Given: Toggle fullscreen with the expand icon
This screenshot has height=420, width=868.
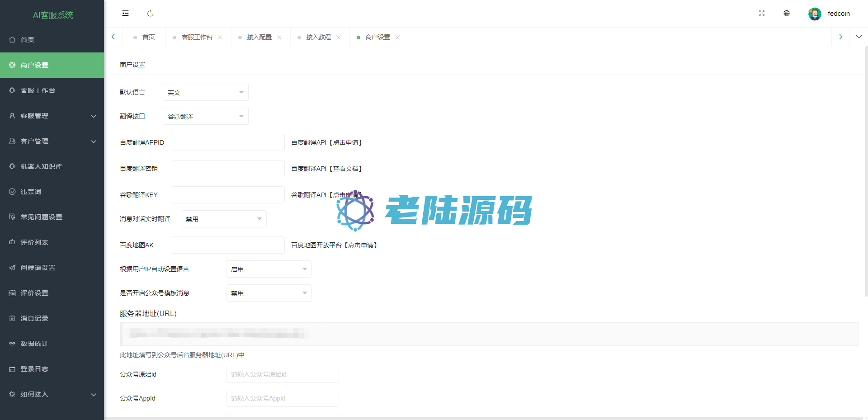Looking at the screenshot, I should coord(762,14).
